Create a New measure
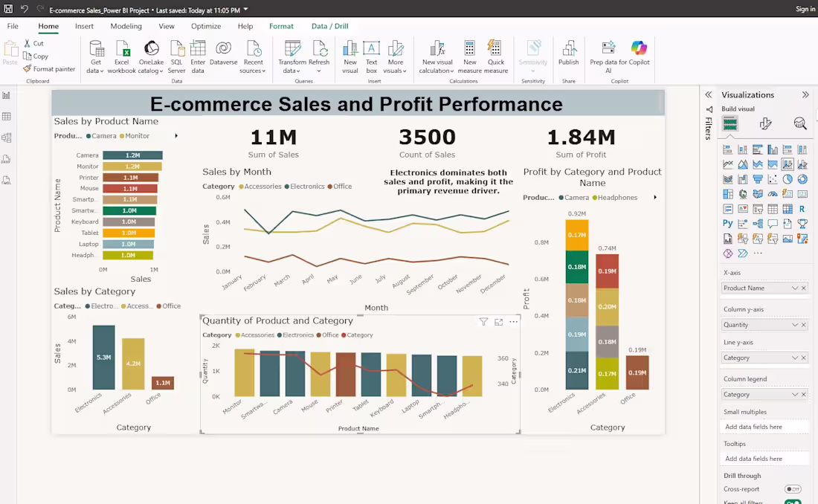The height and width of the screenshot is (504, 818). tap(469, 57)
